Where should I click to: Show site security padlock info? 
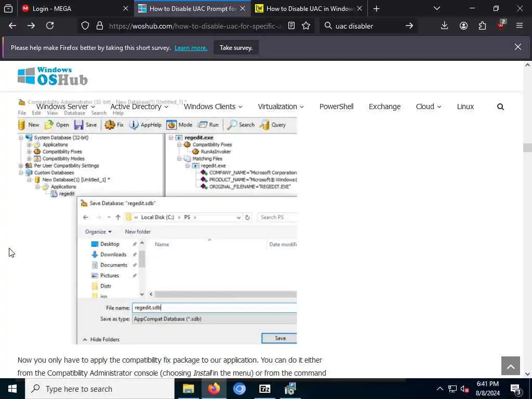(99, 26)
